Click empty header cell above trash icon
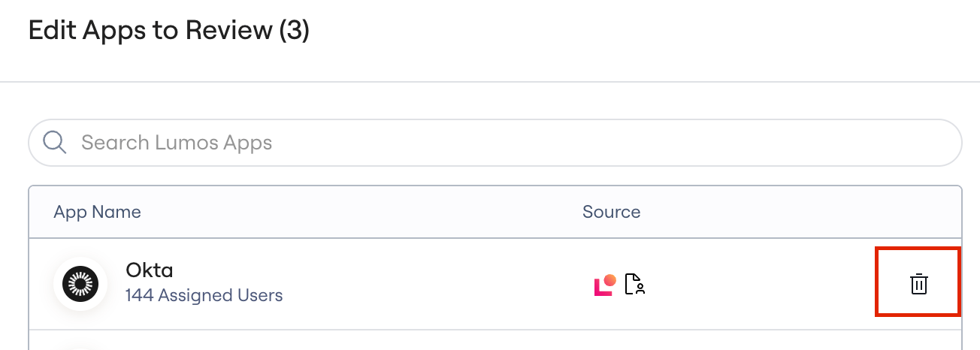Screen dimensions: 980x350 point(918,212)
